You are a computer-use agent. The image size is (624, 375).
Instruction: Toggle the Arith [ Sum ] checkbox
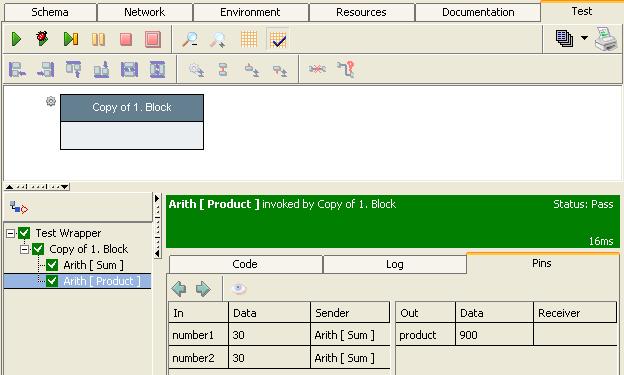click(52, 265)
